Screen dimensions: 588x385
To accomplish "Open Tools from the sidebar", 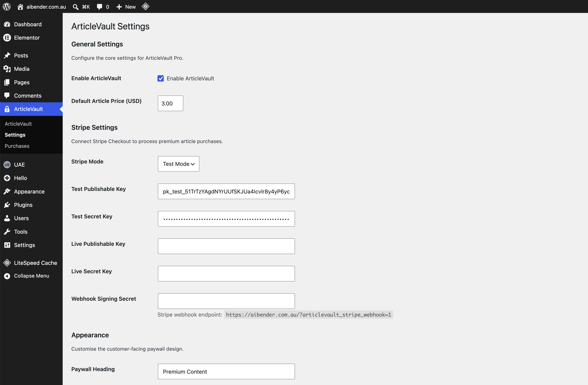I will 31,232.
